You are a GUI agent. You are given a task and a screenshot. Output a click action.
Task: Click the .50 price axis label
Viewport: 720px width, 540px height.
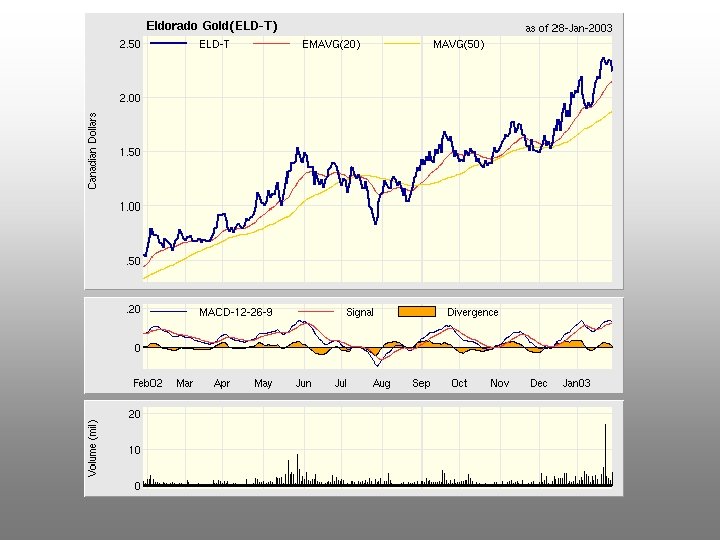click(x=133, y=261)
